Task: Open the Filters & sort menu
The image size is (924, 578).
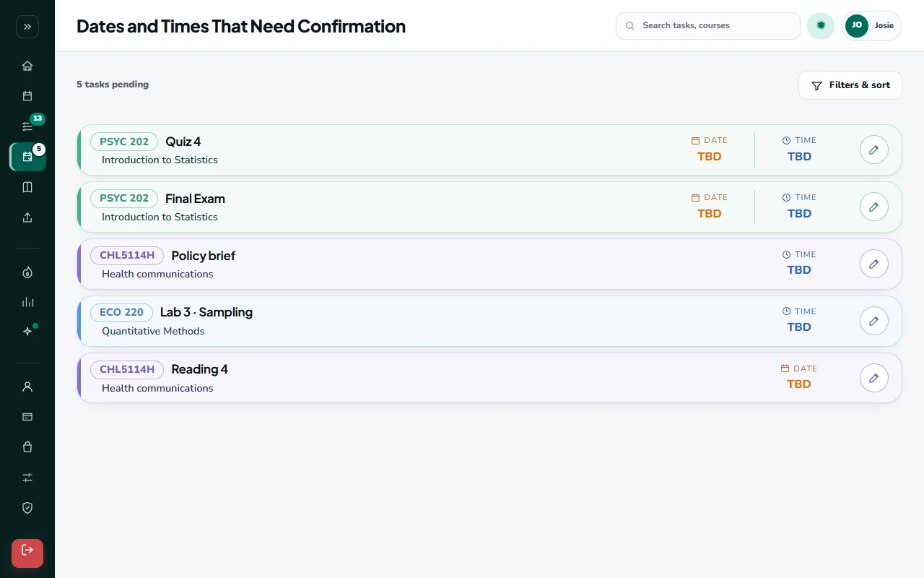Action: coord(850,85)
